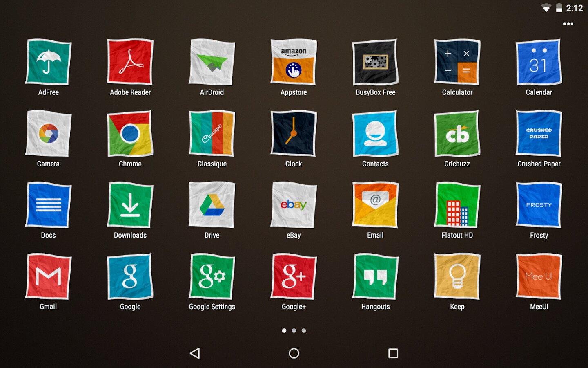Launch the Chrome browser
This screenshot has width=588, height=368.
[130, 134]
